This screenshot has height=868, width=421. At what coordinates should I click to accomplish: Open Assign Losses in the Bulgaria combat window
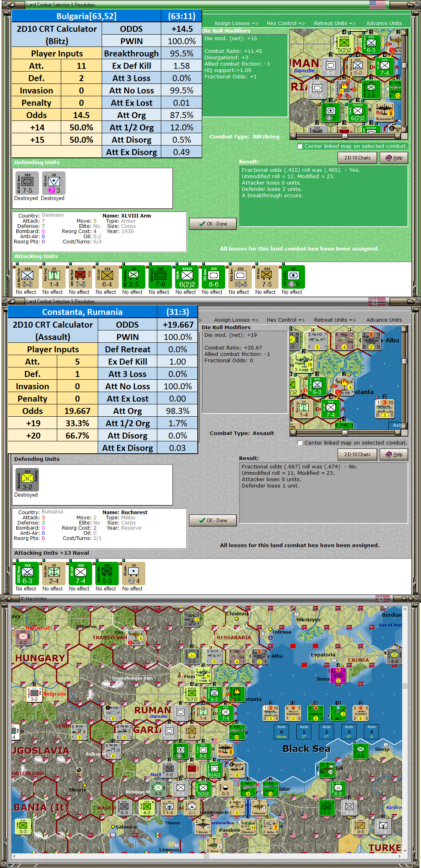(236, 23)
